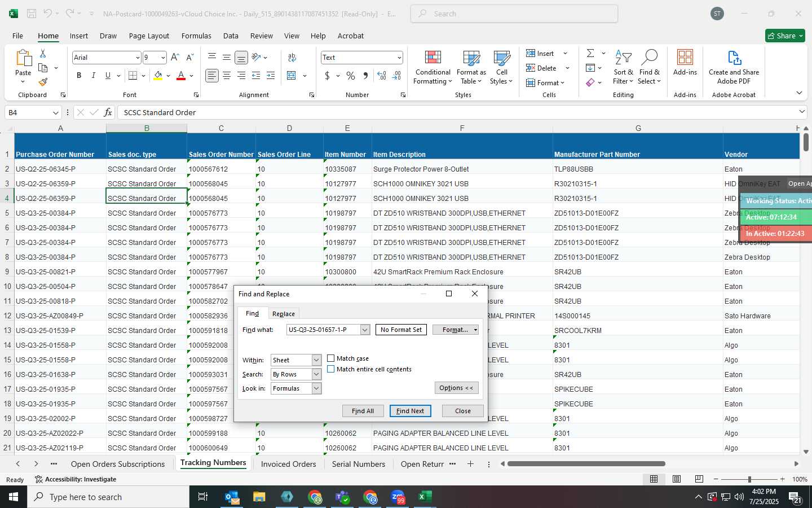812x508 pixels.
Task: Click the Insert Function fx icon
Action: [x=108, y=112]
